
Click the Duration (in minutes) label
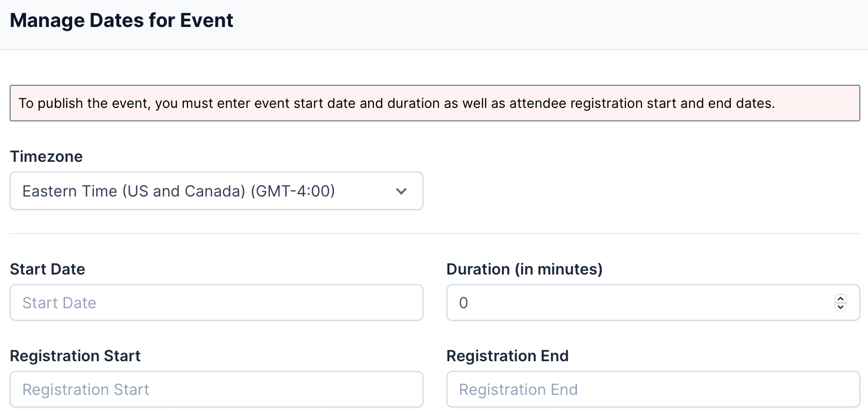click(524, 269)
